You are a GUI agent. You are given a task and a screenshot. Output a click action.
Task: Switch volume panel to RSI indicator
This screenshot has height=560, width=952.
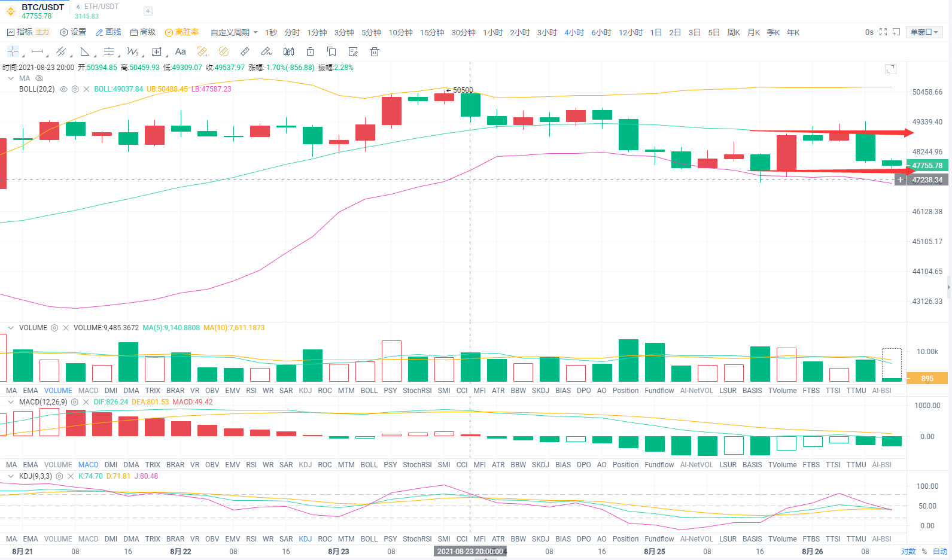coord(251,391)
